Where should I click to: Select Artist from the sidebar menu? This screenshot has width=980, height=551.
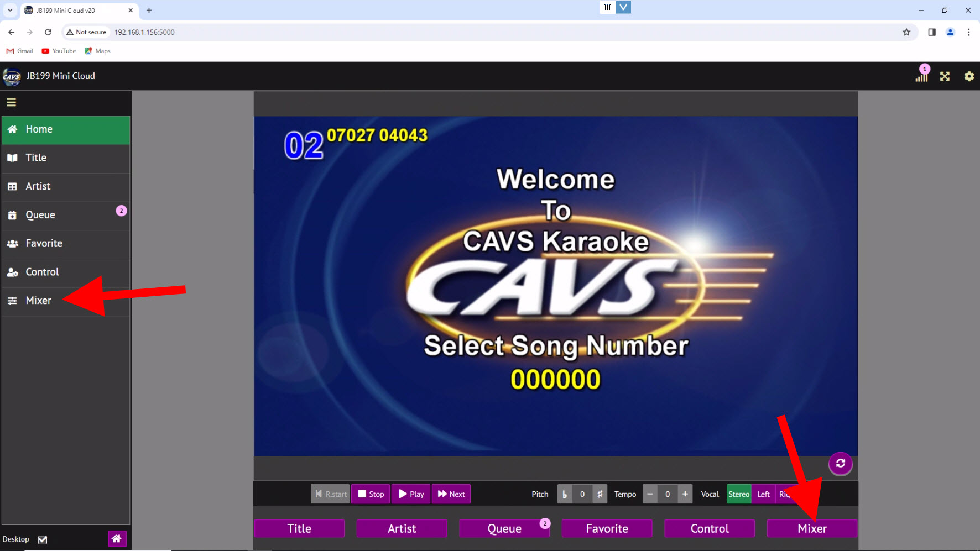(39, 186)
